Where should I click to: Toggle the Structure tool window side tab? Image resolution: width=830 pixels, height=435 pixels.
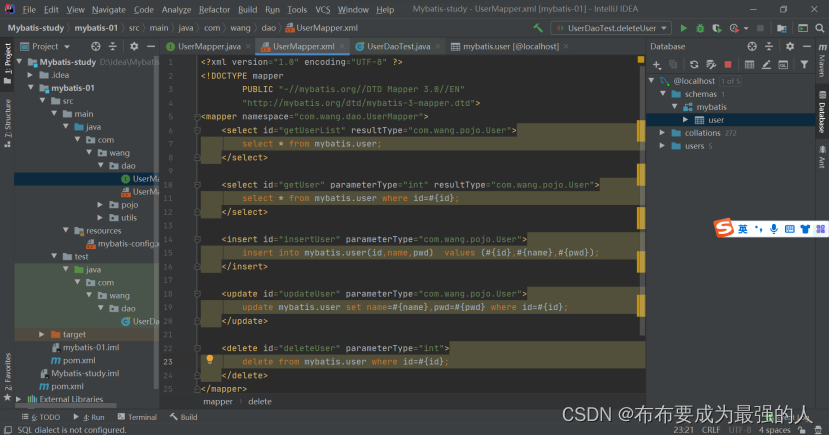pos(7,123)
